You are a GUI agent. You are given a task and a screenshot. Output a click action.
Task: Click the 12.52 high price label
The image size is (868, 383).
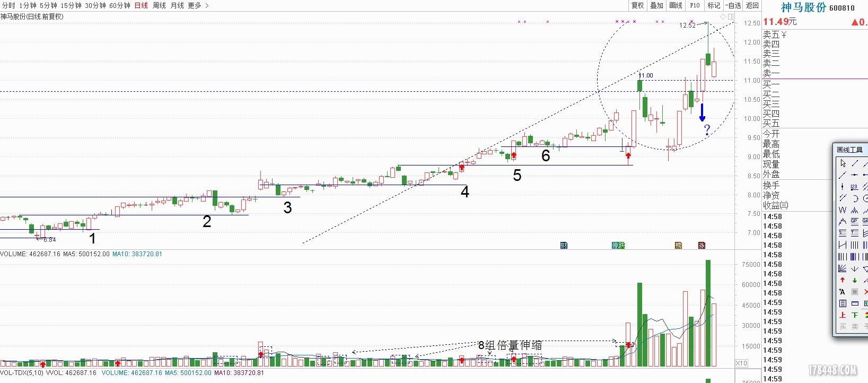click(x=687, y=25)
